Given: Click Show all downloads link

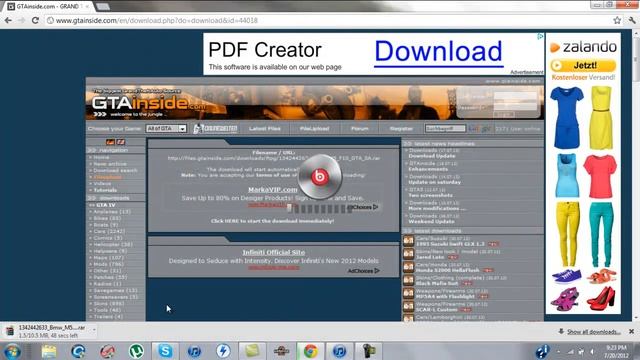Looking at the screenshot, I should [x=593, y=332].
